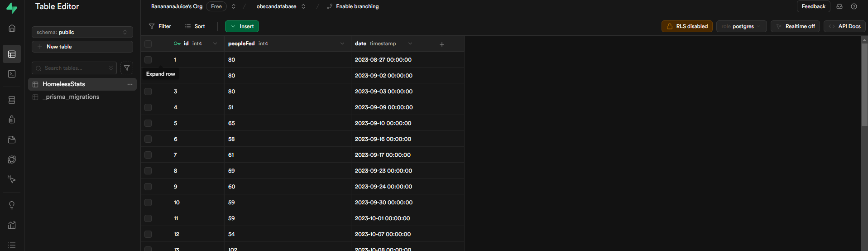The width and height of the screenshot is (868, 251).
Task: Select checkbox for row with id 6
Action: [x=148, y=139]
